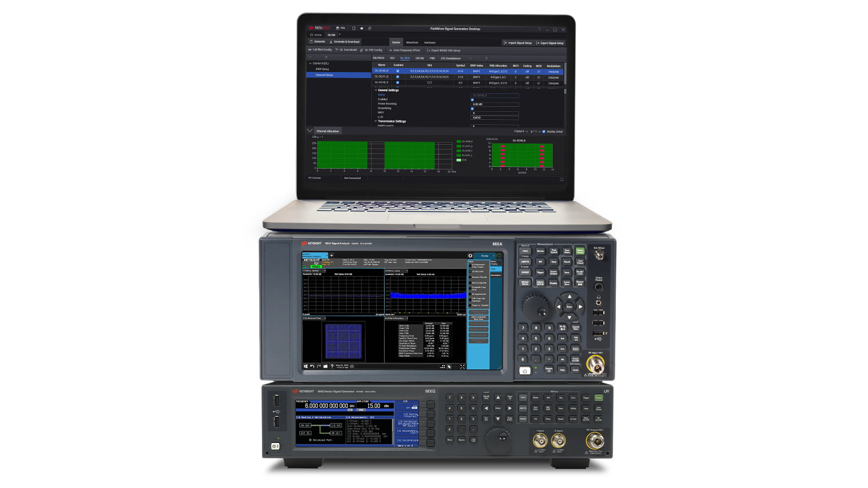Open the file folder icon on MXA taskbar
Viewport: 868px width, 488px height.
tap(325, 367)
